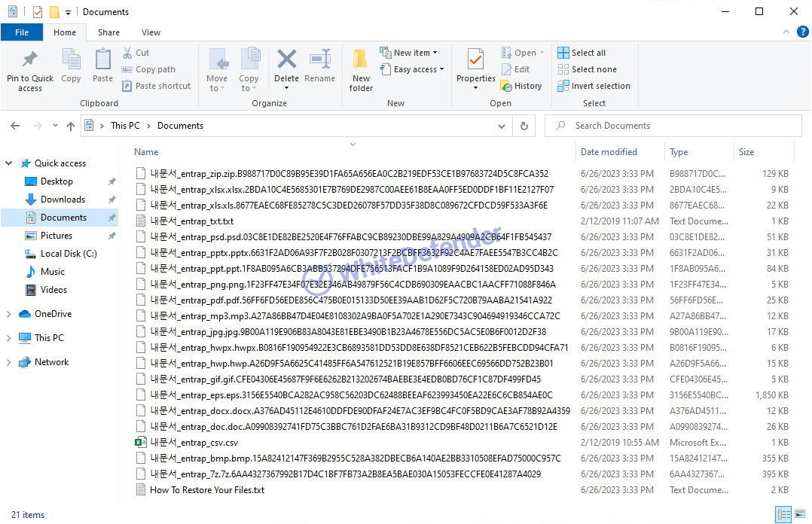Click the Delete red X icon
This screenshot has width=812, height=524.
click(286, 59)
